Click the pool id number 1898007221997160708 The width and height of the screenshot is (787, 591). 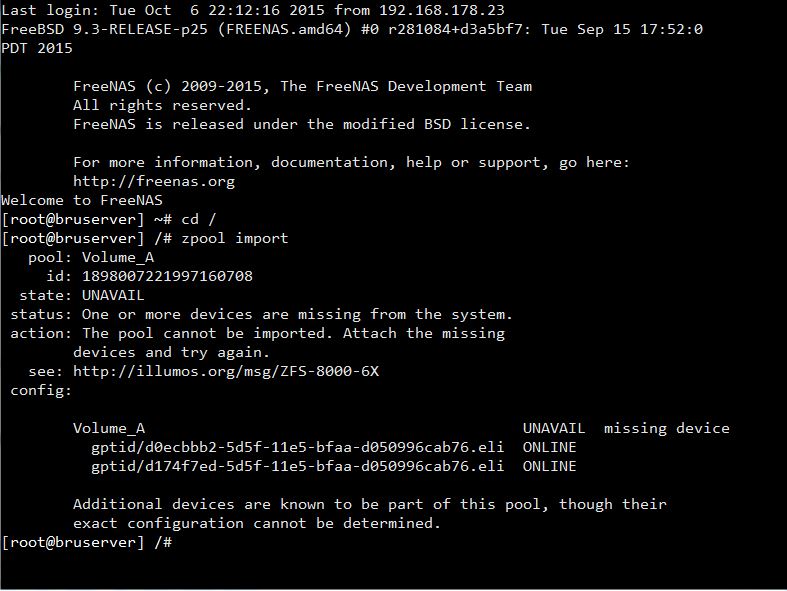167,276
